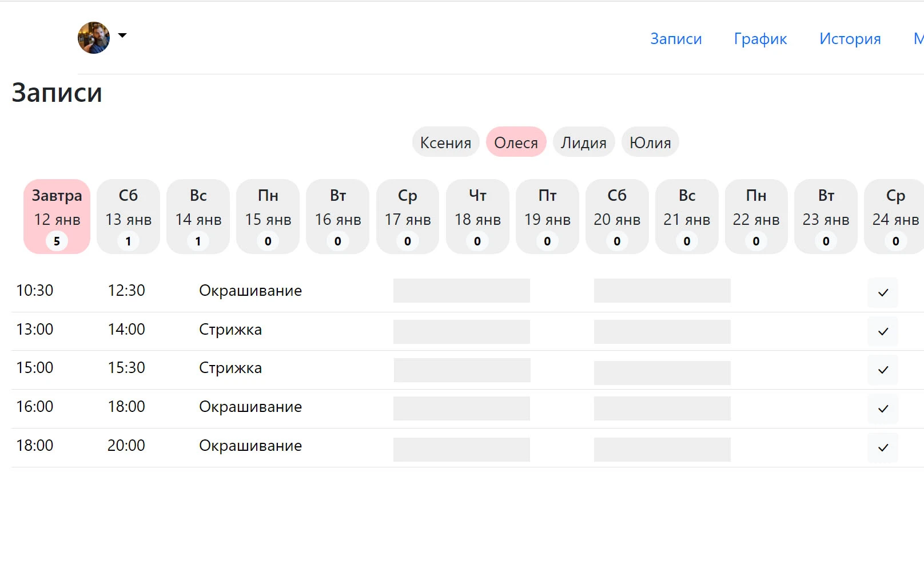Screen dimensions: 924x587
Task: Click start time 10:30
Action: click(35, 291)
